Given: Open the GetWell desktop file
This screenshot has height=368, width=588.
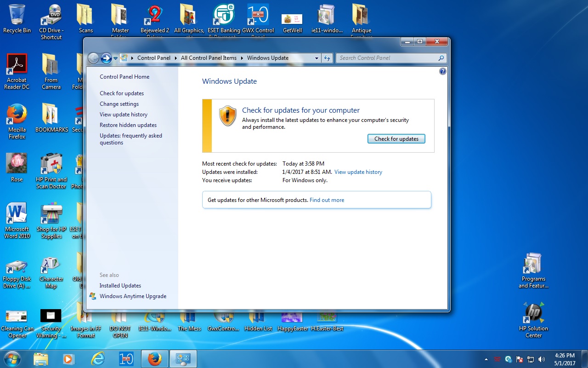Looking at the screenshot, I should pyautogui.click(x=292, y=23).
